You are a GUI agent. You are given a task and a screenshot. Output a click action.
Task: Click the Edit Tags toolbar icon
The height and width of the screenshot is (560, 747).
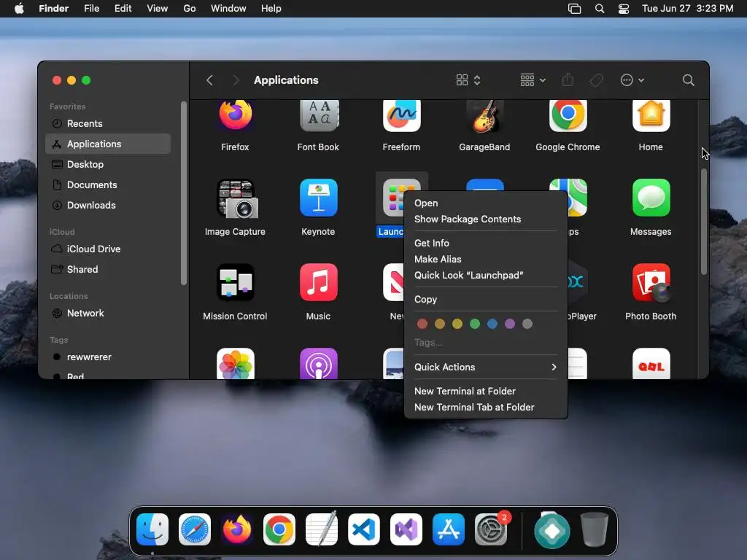tap(596, 80)
